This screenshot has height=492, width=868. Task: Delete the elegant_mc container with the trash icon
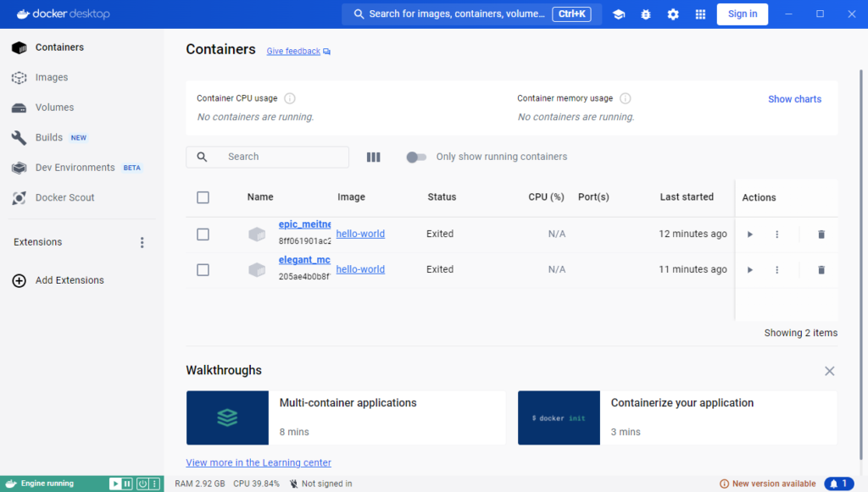(x=821, y=270)
